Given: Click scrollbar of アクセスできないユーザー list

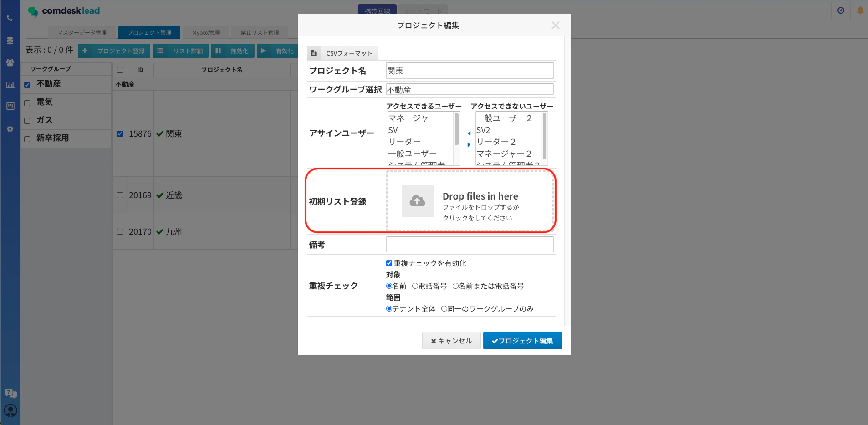Looking at the screenshot, I should tap(545, 137).
